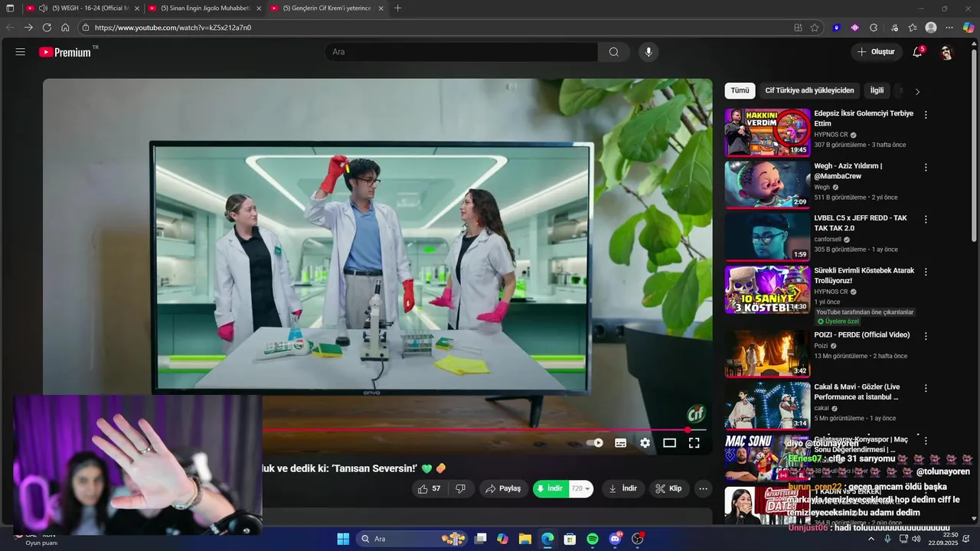This screenshot has height=551, width=980.
Task: Open the LVBEL C5 TAK TAK thumbnail
Action: pyautogui.click(x=767, y=236)
